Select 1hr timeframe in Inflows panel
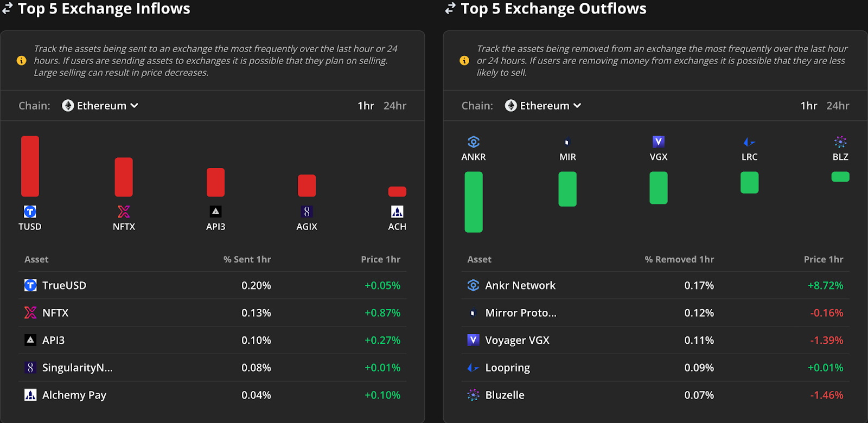 (366, 106)
